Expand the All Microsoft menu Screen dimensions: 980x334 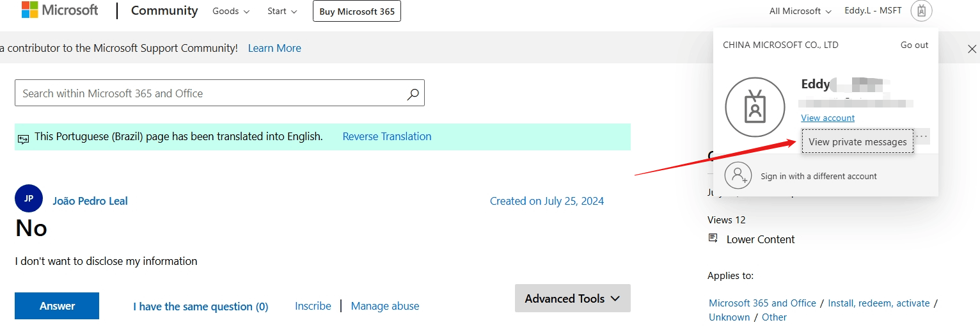[800, 11]
